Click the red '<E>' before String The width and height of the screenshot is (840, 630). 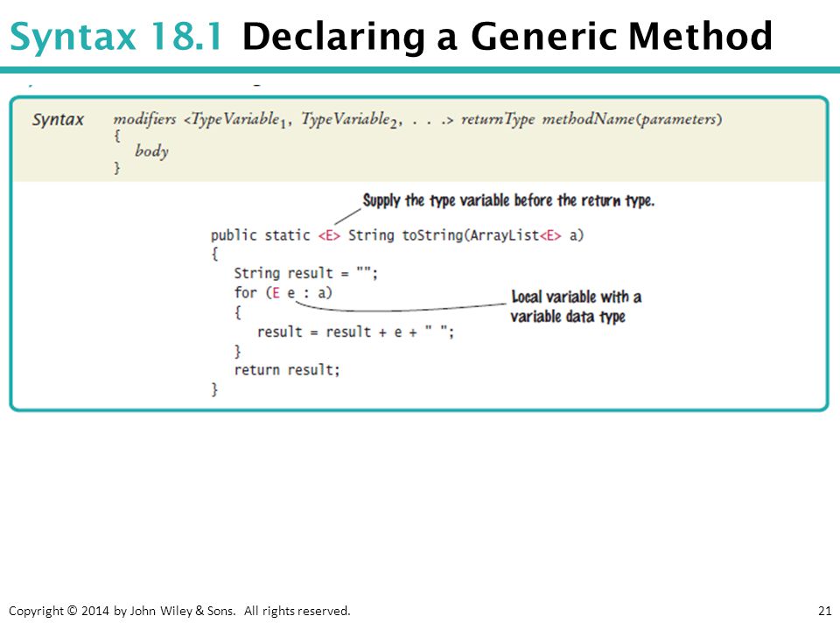pyautogui.click(x=329, y=235)
